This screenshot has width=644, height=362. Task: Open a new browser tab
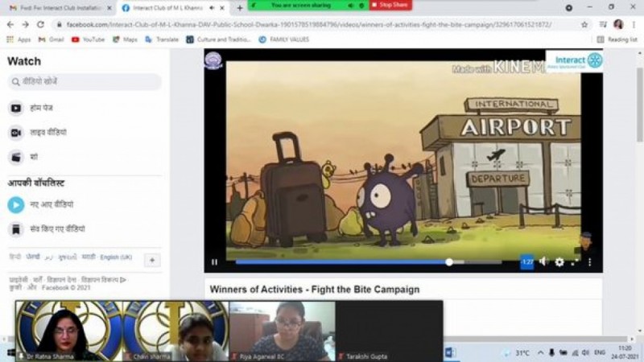tap(240, 8)
